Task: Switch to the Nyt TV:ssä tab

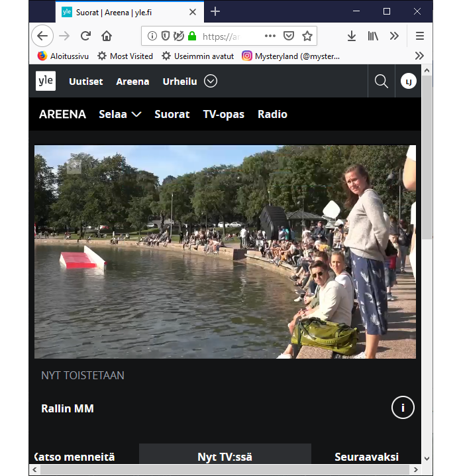Action: (225, 457)
